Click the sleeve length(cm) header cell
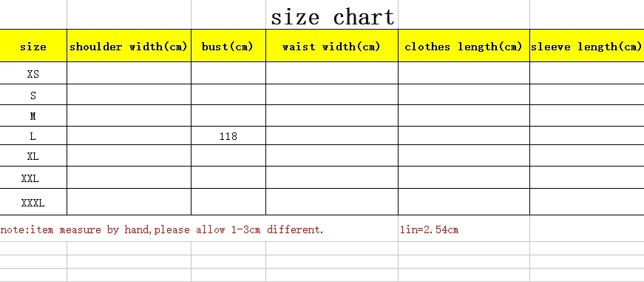The width and height of the screenshot is (644, 282). [587, 46]
